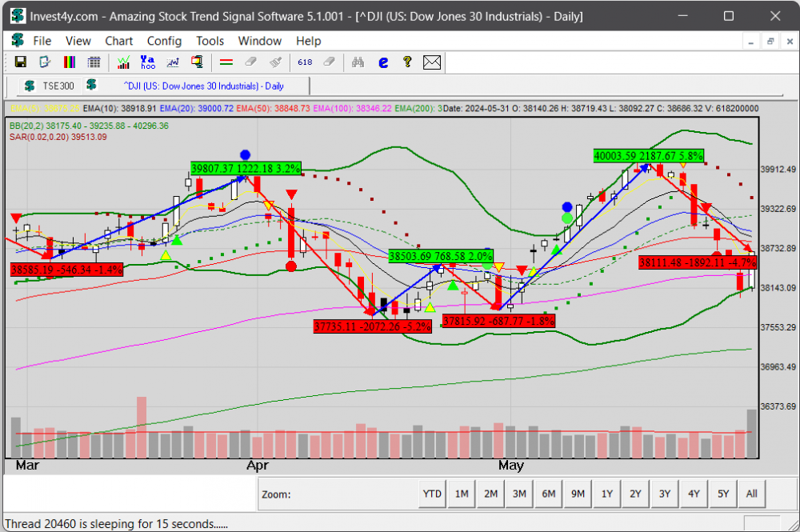Open the blue 'e' web browser icon

coord(383,62)
